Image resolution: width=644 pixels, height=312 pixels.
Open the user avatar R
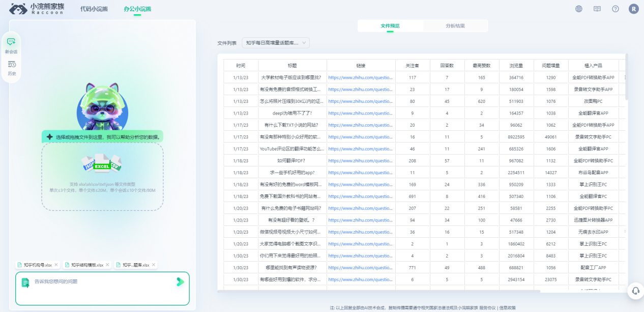[634, 9]
